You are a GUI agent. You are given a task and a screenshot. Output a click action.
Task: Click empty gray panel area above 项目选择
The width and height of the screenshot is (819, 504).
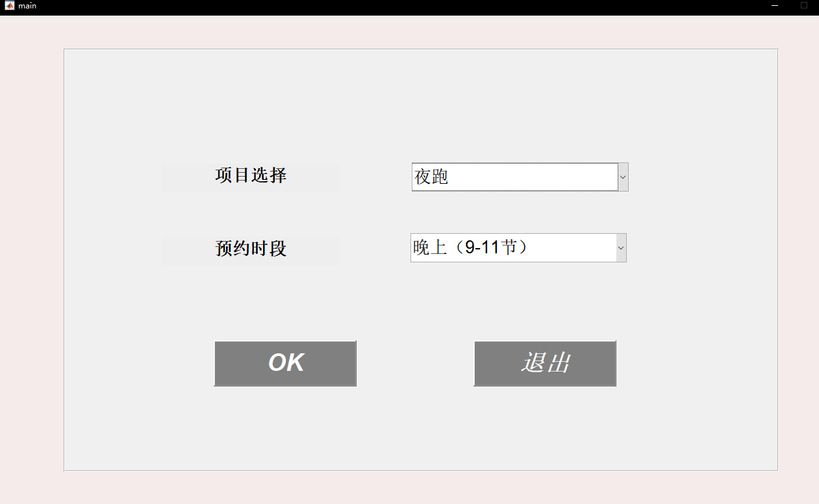coord(251,110)
